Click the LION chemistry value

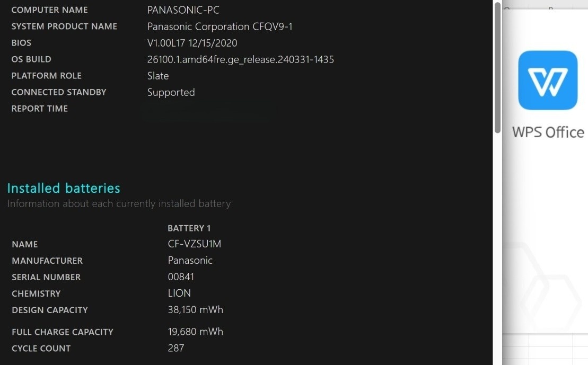click(x=179, y=293)
